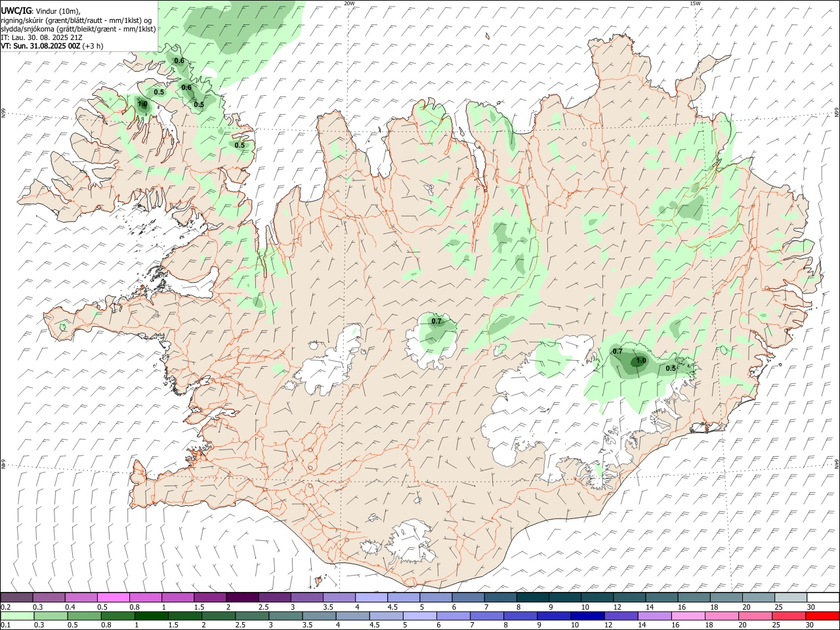Click the 30 label below the white swatch
Screen dimensions: 840x630
[811, 607]
